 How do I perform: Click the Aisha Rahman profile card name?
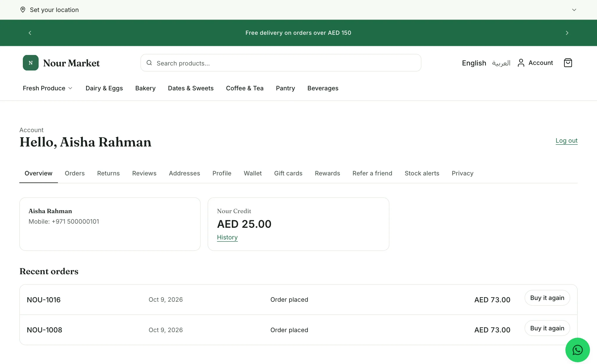click(x=50, y=211)
